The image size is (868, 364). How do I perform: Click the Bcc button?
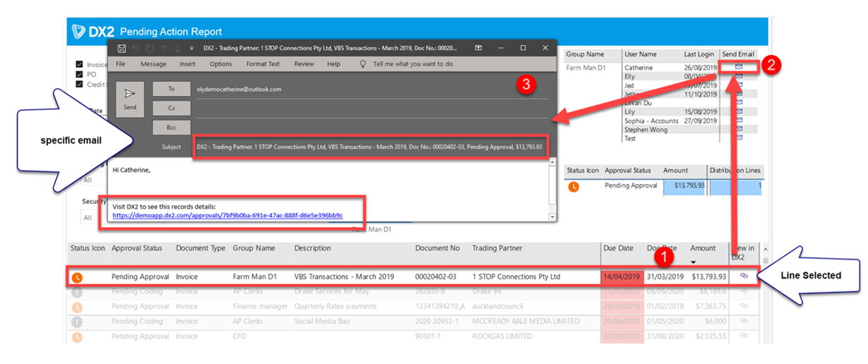(x=171, y=127)
